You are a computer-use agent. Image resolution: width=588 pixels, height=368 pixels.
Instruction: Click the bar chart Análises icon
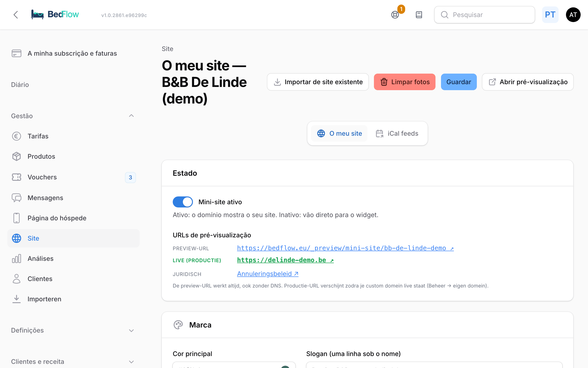(x=17, y=259)
